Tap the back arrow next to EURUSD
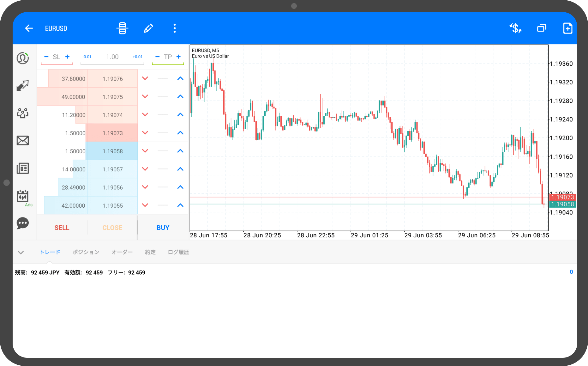Screen dimensions: 588x366 [x=29, y=28]
